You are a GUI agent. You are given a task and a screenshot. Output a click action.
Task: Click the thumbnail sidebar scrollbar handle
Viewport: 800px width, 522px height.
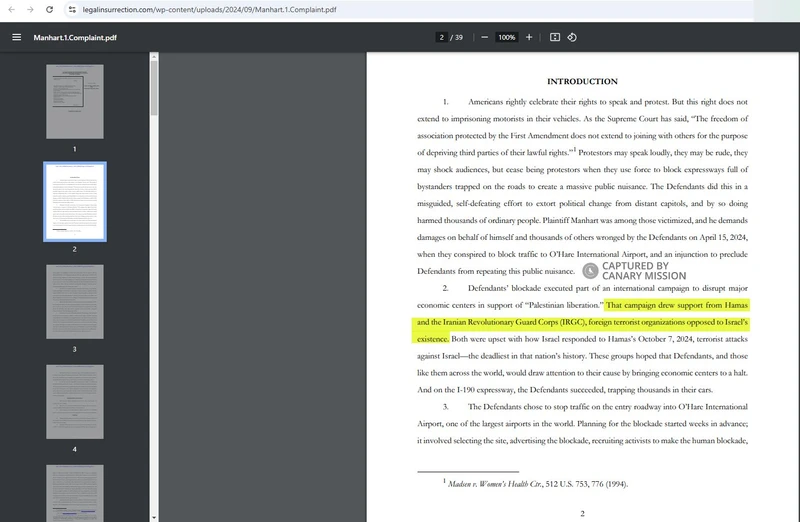pos(154,90)
